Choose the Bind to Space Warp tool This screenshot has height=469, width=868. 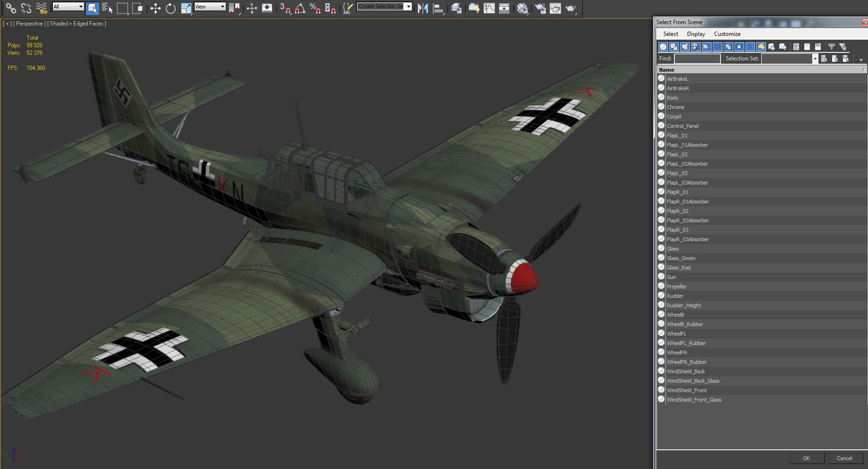[x=41, y=8]
